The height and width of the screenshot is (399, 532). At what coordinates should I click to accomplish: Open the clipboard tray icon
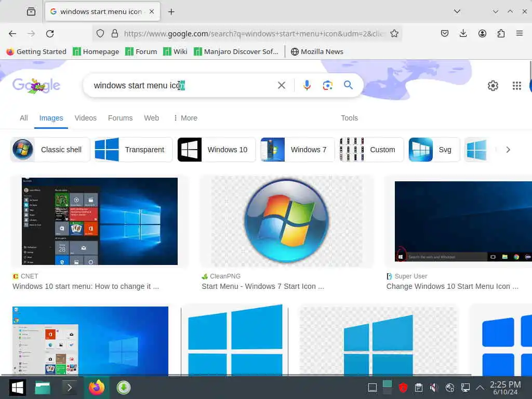(x=419, y=388)
